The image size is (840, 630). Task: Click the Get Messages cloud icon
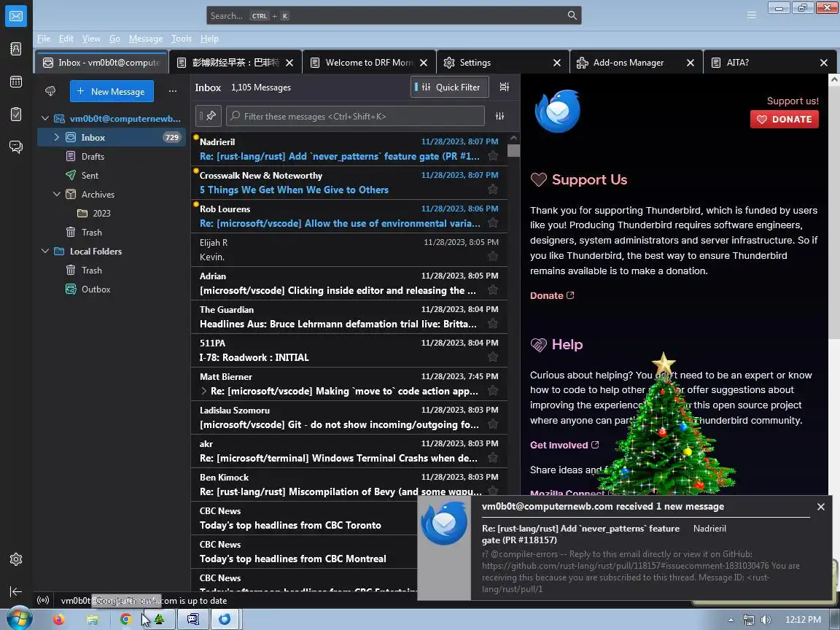(50, 91)
